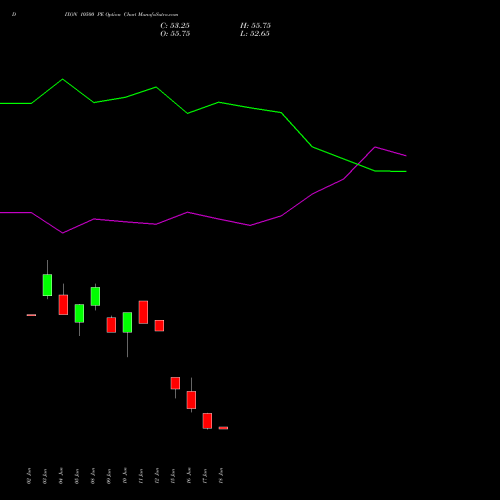The image size is (500, 500).
Task: Click the crossover point of green and purple lines
Action: point(358,164)
